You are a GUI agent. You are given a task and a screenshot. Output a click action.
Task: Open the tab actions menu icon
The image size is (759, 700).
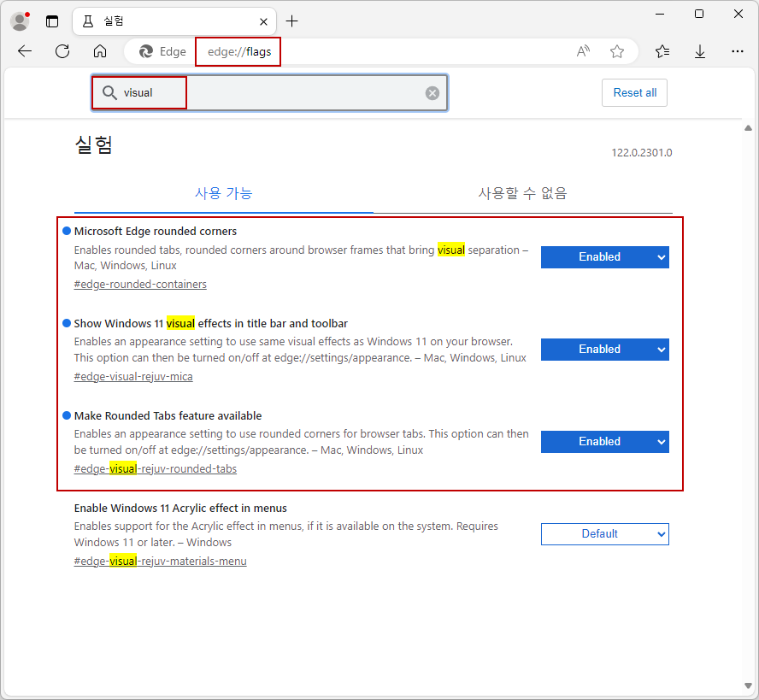[52, 21]
